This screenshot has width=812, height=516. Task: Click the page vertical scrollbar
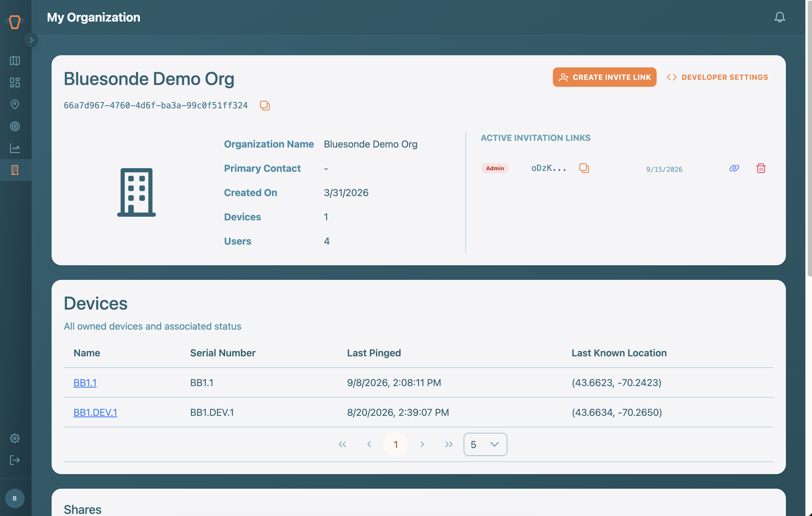click(x=809, y=138)
